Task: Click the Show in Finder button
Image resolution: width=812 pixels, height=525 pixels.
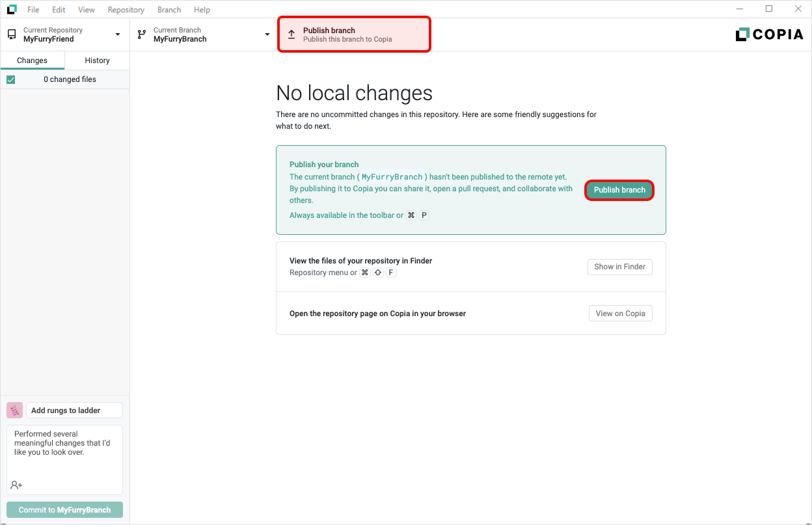Action: (x=619, y=267)
